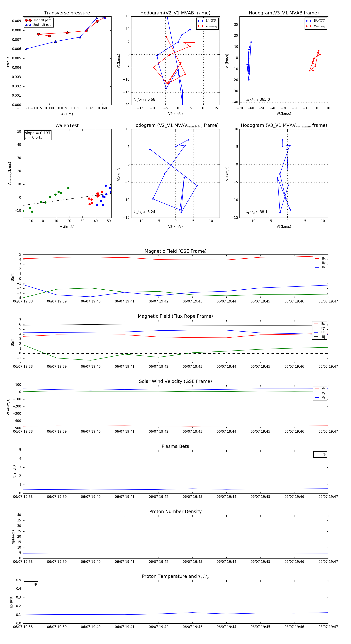The image size is (351, 644).
Task: Click the '06/07 19:47' tick under the Proton Temperature plot
Action: (328, 627)
